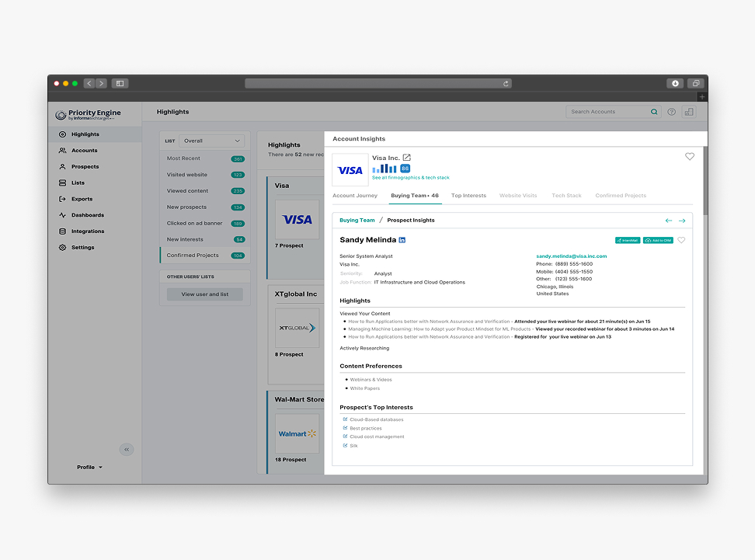Switch to the Account Journey tab

(x=355, y=196)
